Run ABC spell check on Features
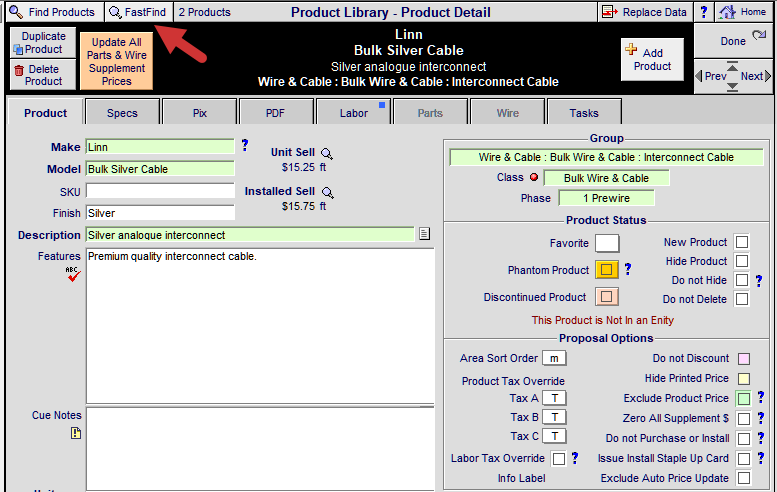 point(73,274)
